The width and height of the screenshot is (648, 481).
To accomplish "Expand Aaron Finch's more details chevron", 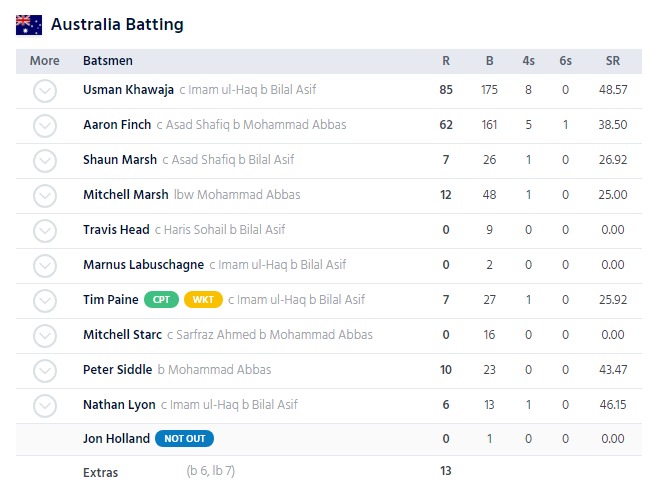I will point(44,126).
